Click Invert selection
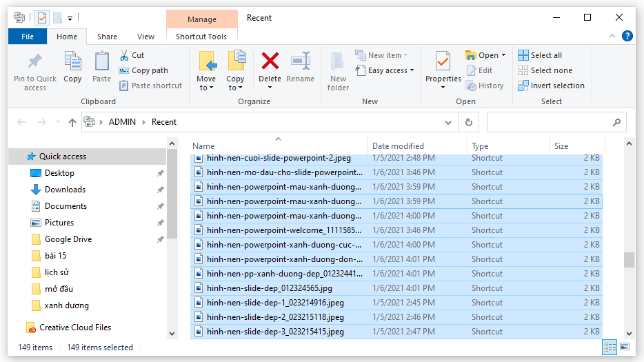 point(551,86)
